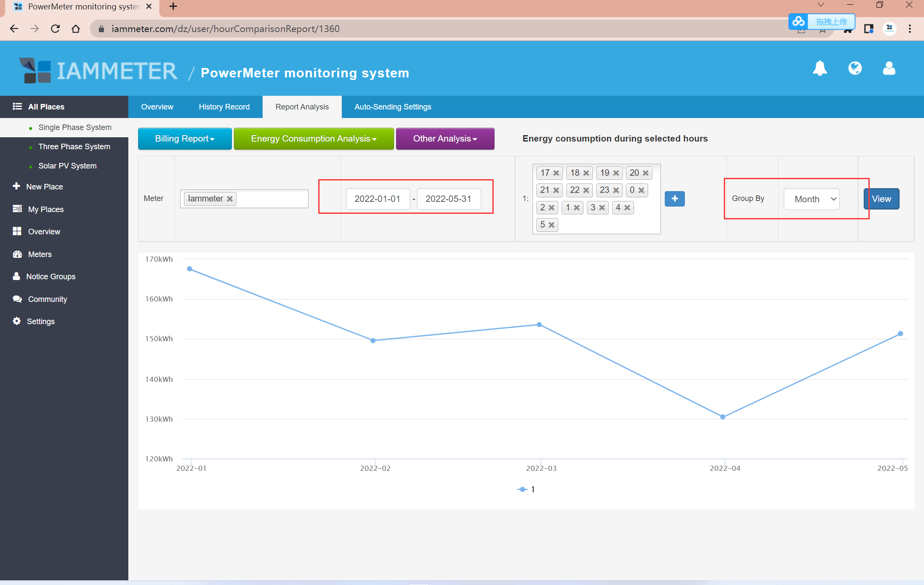The width and height of the screenshot is (924, 585).
Task: Remove the Iammeter meter tag
Action: (230, 199)
